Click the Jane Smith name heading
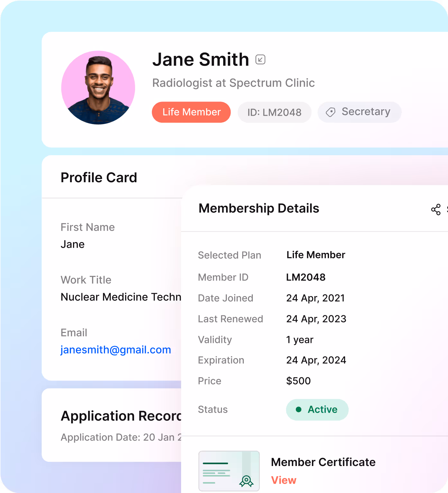Viewport: 448px width, 493px height. (201, 59)
